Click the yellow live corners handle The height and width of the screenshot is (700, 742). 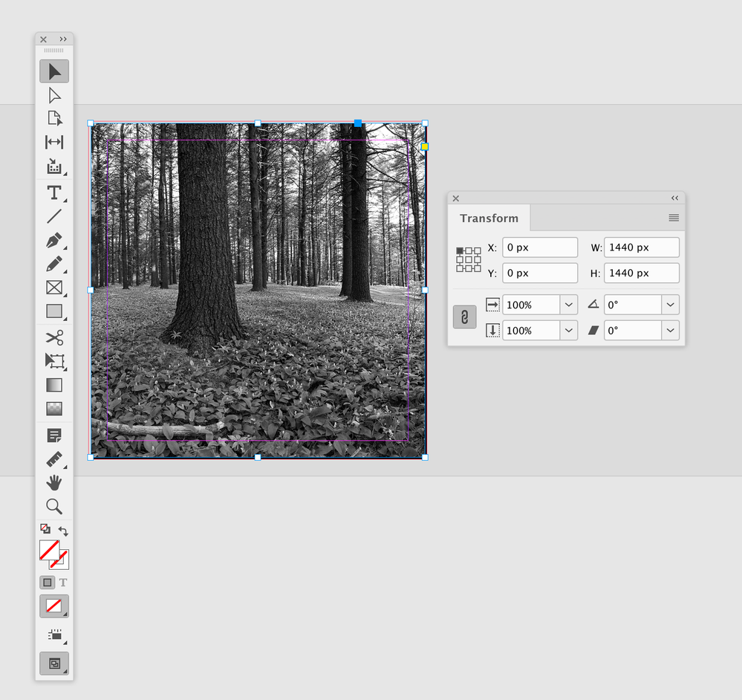coord(424,146)
